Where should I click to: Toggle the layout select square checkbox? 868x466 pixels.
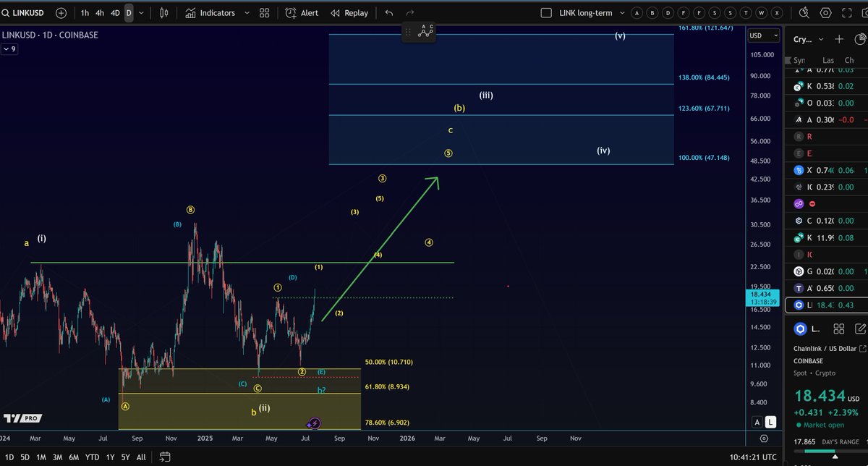tap(546, 13)
